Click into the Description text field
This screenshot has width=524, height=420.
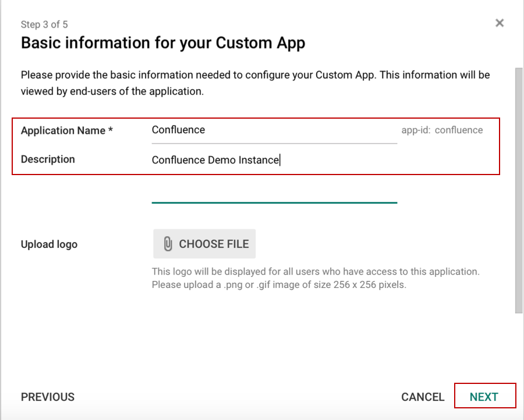click(x=274, y=177)
